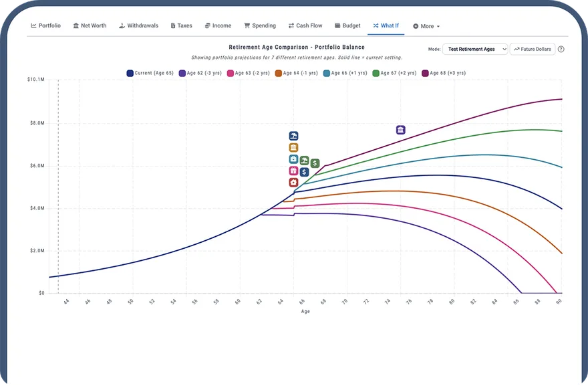Click the teal briefcase event marker
The image size is (588, 386).
pos(293,159)
